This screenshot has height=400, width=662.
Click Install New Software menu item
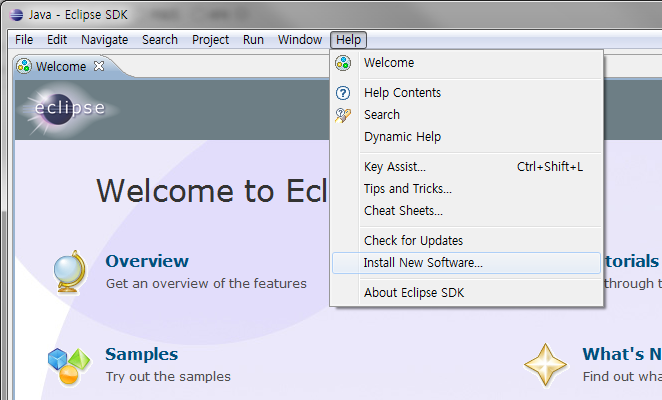[x=466, y=263]
